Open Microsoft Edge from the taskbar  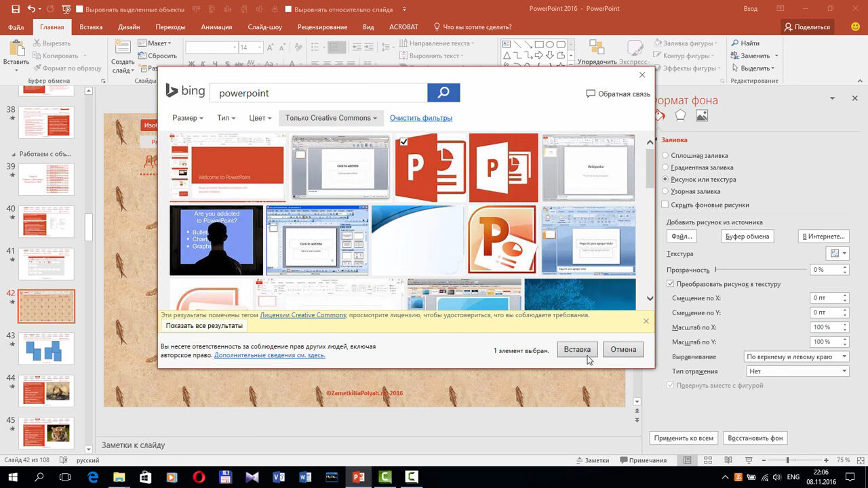pos(92,477)
